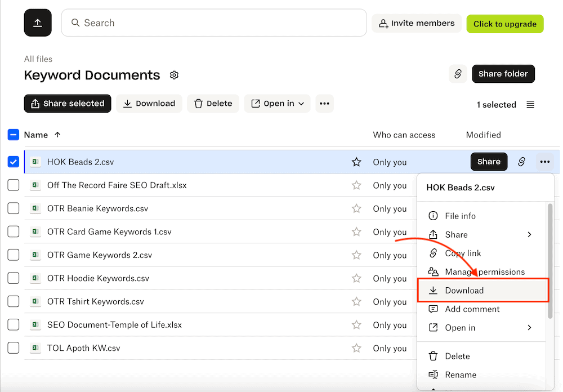
Task: Sort by the Modified column header
Action: (x=483, y=135)
